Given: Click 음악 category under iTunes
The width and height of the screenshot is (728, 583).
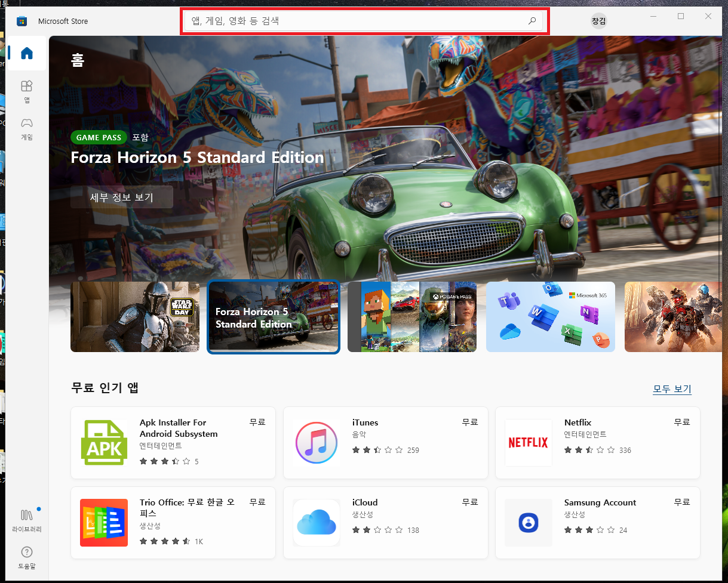Looking at the screenshot, I should 359,434.
